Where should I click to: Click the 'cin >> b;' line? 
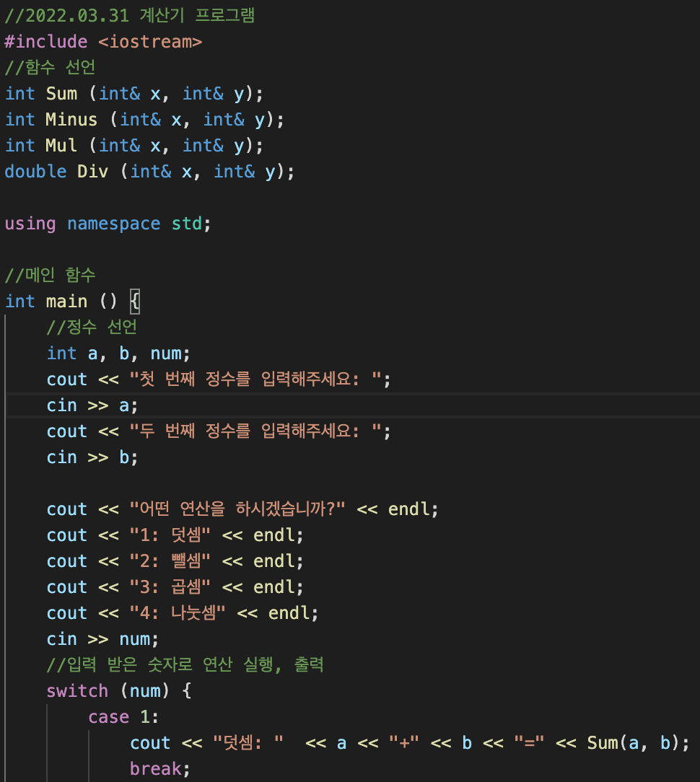coord(92,457)
